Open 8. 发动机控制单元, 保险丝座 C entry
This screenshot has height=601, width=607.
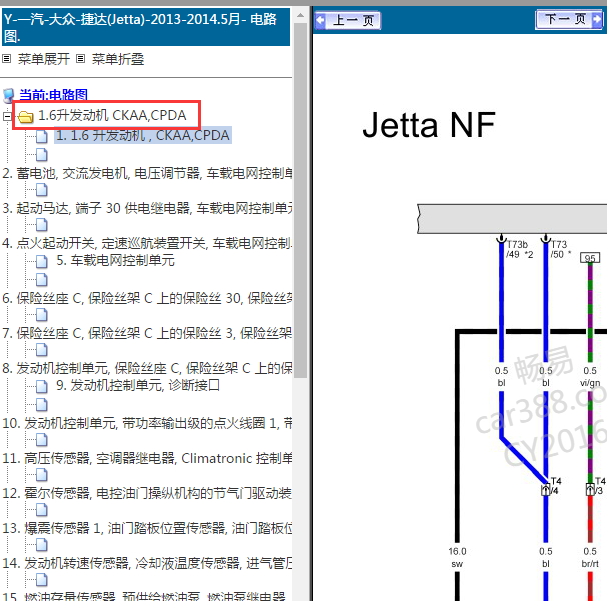[147, 368]
